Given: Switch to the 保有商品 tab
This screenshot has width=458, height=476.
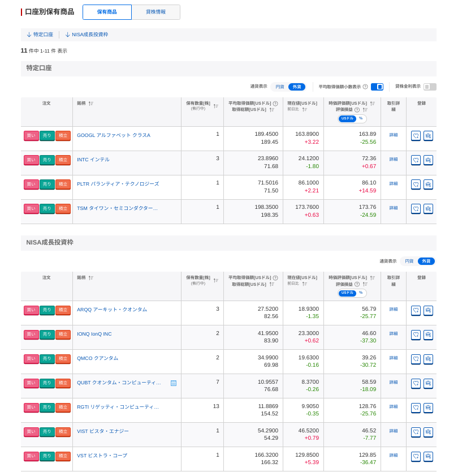Looking at the screenshot, I should [x=107, y=12].
